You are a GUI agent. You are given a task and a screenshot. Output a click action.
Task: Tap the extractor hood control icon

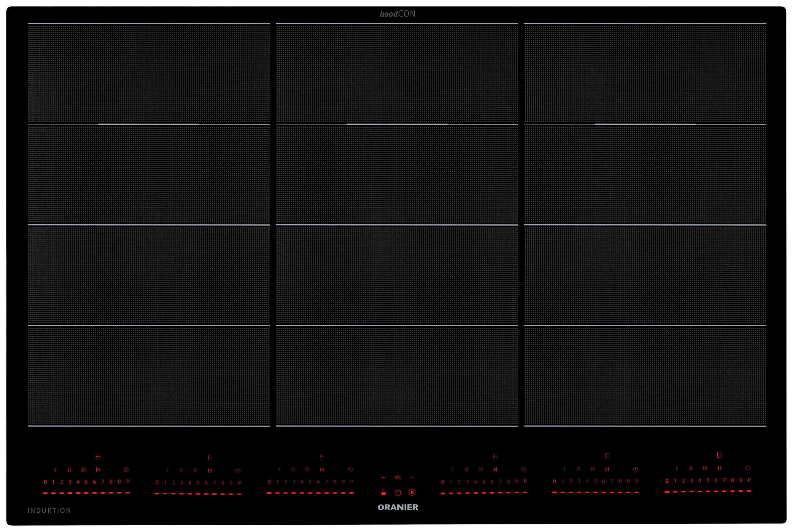398,478
